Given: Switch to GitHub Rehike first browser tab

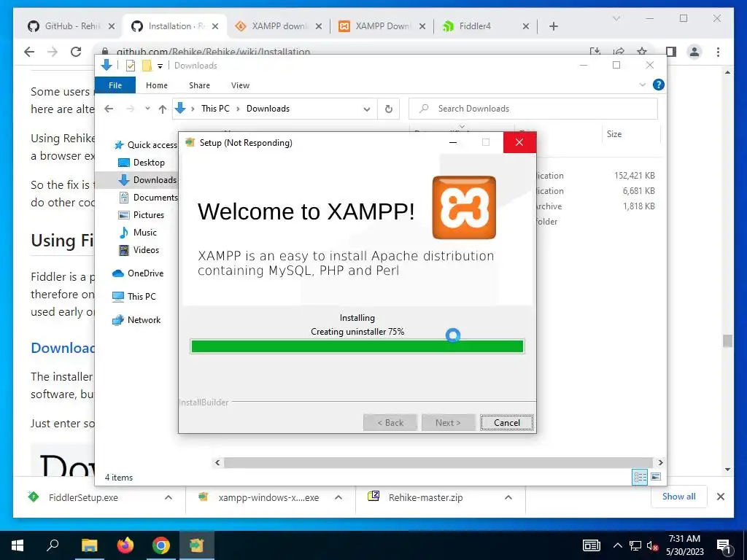Looking at the screenshot, I should 71,26.
